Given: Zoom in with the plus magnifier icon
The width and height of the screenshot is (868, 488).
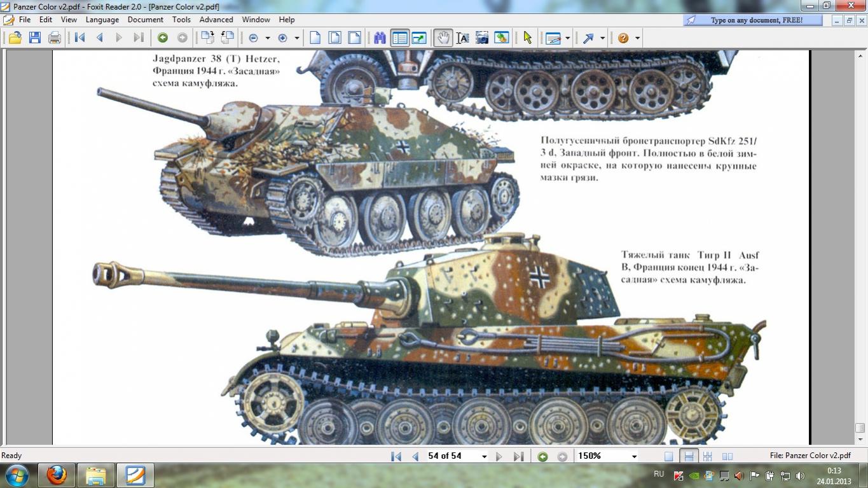Looking at the screenshot, I should pos(283,38).
